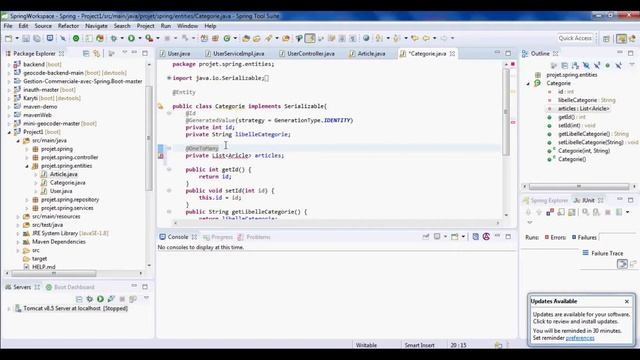Switch to the Article.java editor tab
Image resolution: width=640 pixels, height=360 pixels.
click(368, 53)
